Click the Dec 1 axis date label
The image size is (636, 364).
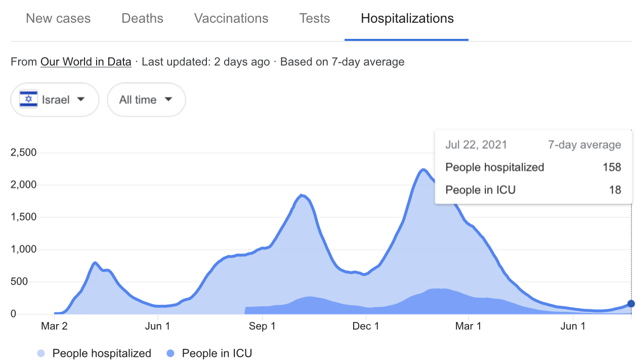point(366,326)
